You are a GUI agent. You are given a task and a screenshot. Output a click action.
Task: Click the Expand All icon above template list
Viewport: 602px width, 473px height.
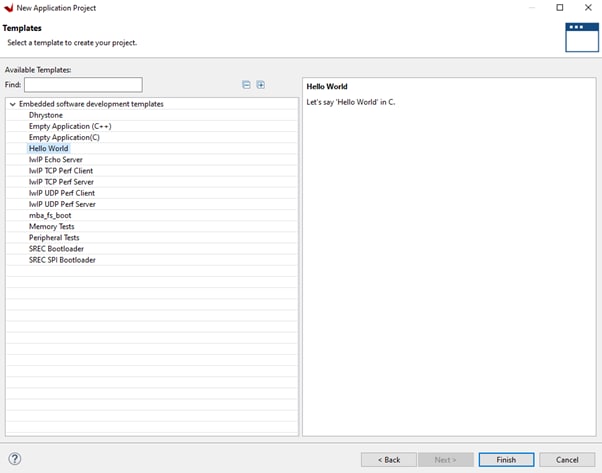click(x=261, y=85)
